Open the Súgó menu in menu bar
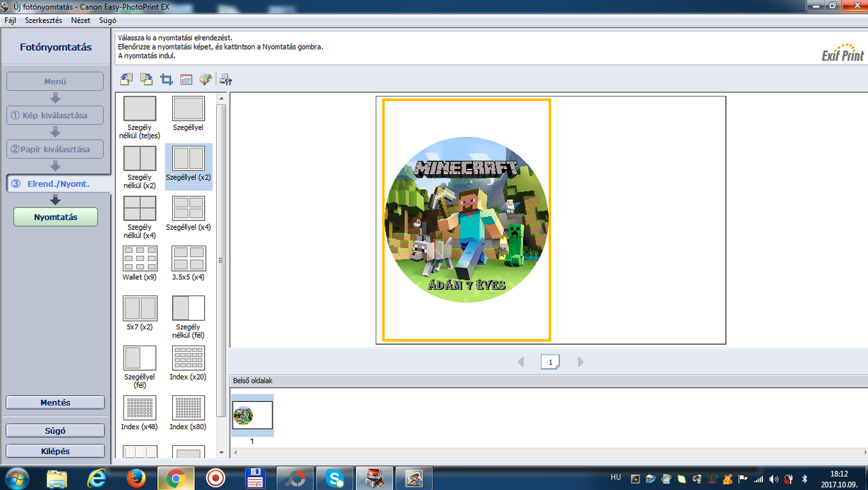The width and height of the screenshot is (868, 490). click(x=108, y=20)
